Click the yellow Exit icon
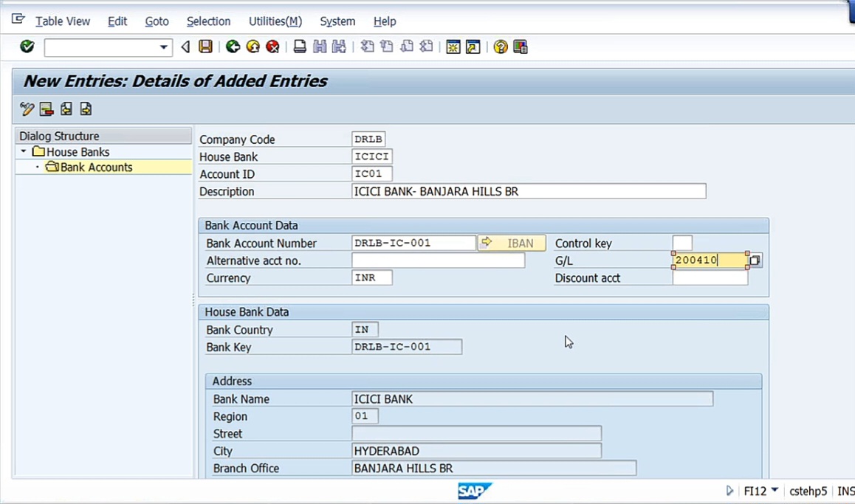Image resolution: width=855 pixels, height=504 pixels. pyautogui.click(x=253, y=47)
